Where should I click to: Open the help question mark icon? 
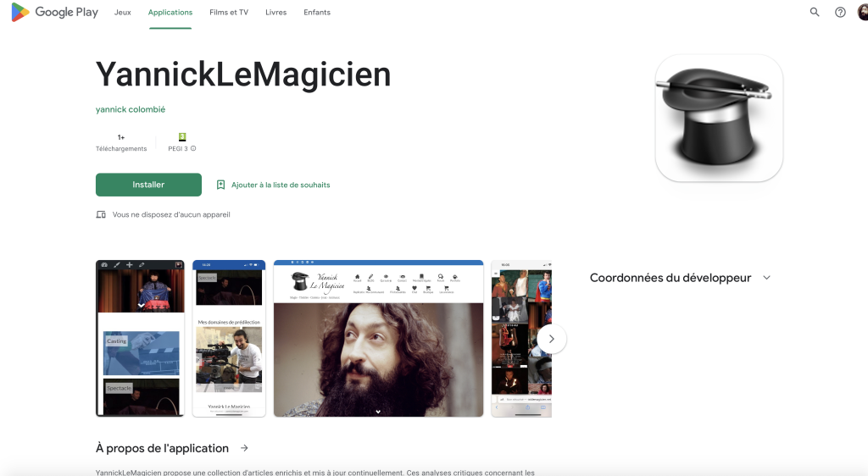[840, 12]
